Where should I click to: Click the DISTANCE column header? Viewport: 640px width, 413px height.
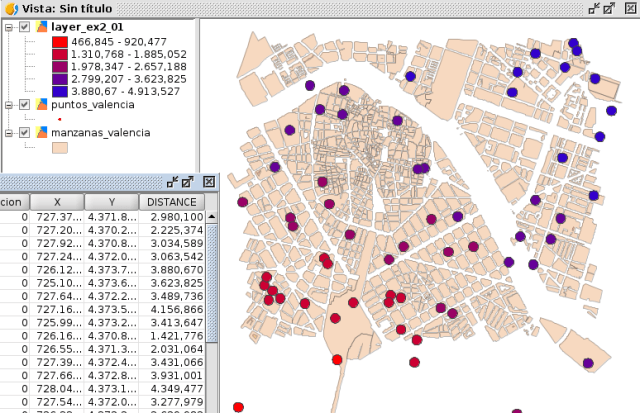tap(172, 203)
